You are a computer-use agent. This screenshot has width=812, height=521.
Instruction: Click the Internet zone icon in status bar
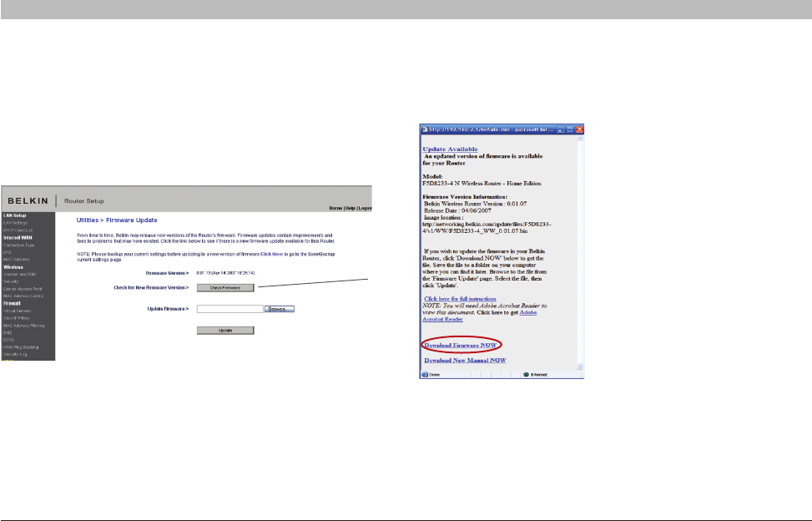[x=526, y=374]
